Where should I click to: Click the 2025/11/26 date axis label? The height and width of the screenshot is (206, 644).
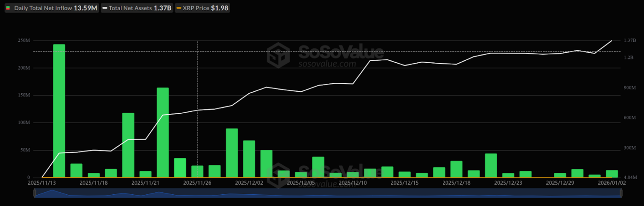197,183
